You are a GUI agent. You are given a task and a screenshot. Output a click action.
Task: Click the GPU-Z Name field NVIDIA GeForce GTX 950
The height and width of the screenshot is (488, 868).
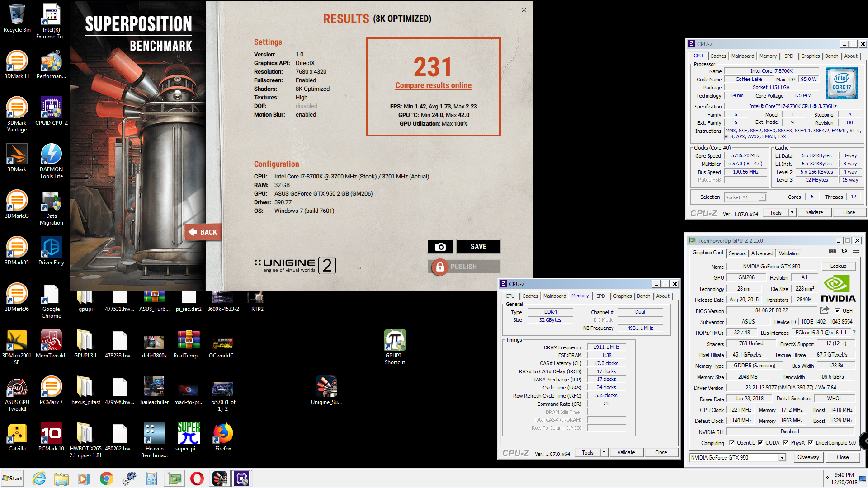[771, 267]
